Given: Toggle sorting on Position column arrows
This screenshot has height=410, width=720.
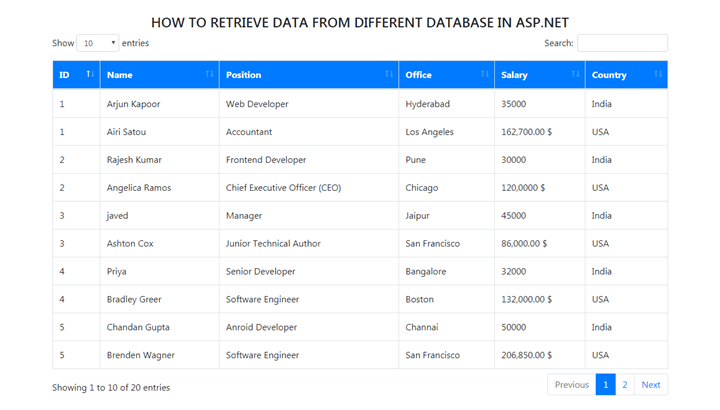Looking at the screenshot, I should [x=389, y=74].
